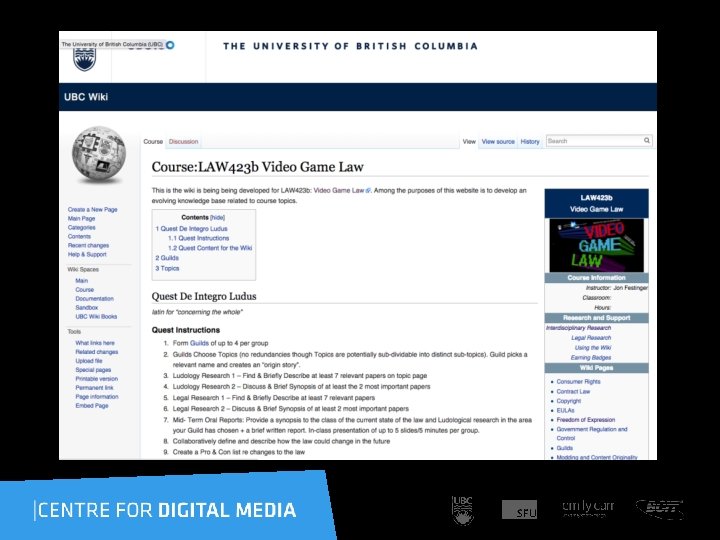Open Contents sidebar link
The height and width of the screenshot is (540, 720).
(79, 236)
